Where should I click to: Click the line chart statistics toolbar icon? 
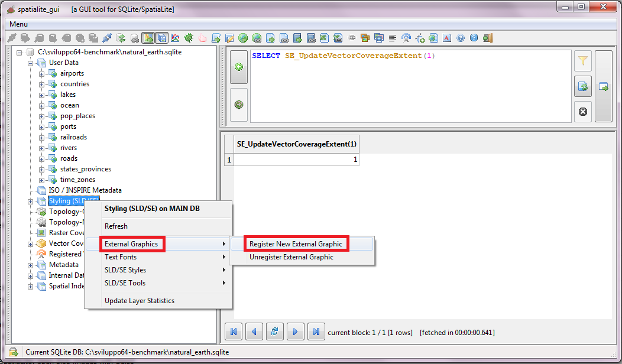(175, 38)
